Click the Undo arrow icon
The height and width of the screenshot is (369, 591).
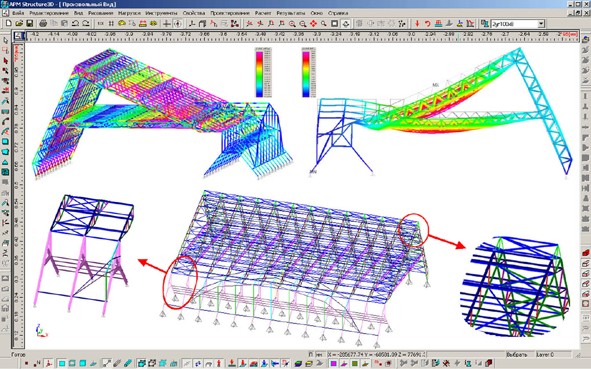click(x=75, y=23)
